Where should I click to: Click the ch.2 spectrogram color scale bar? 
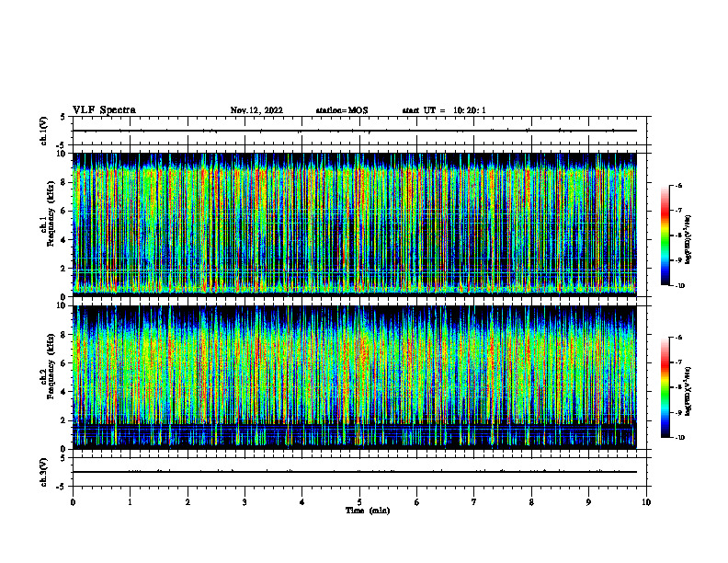(x=665, y=387)
